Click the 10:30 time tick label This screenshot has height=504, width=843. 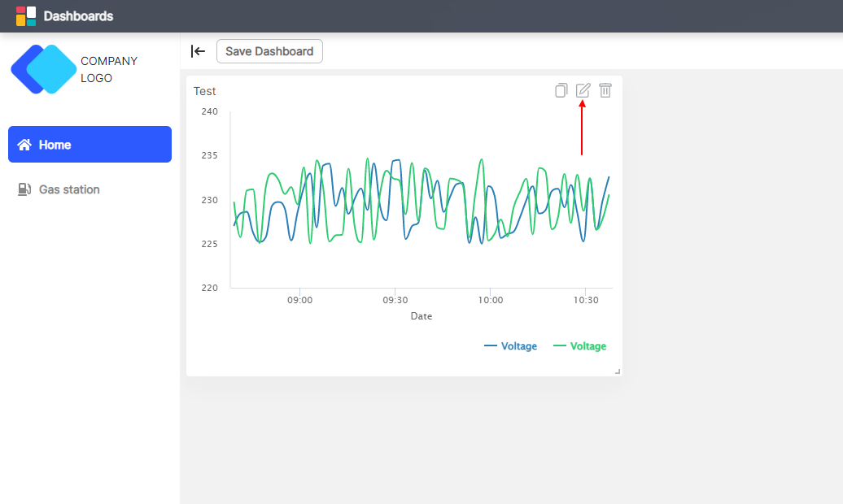pyautogui.click(x=584, y=299)
